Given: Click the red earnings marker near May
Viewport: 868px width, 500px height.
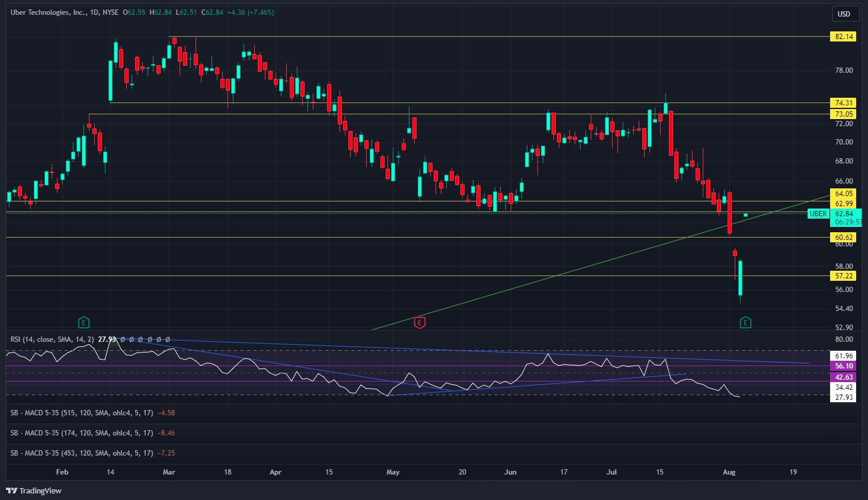Looking at the screenshot, I should click(419, 322).
